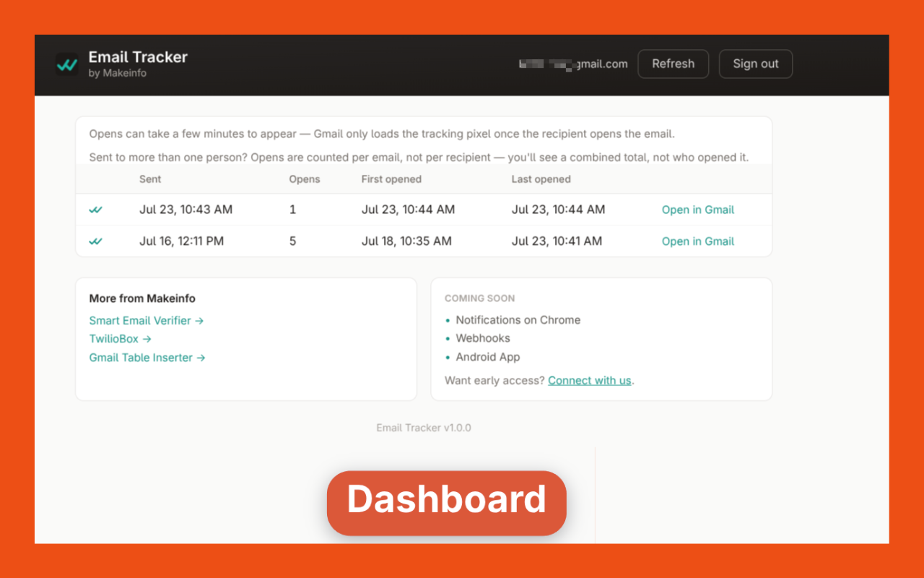Click the by Makeinfo subtitle

click(x=118, y=73)
